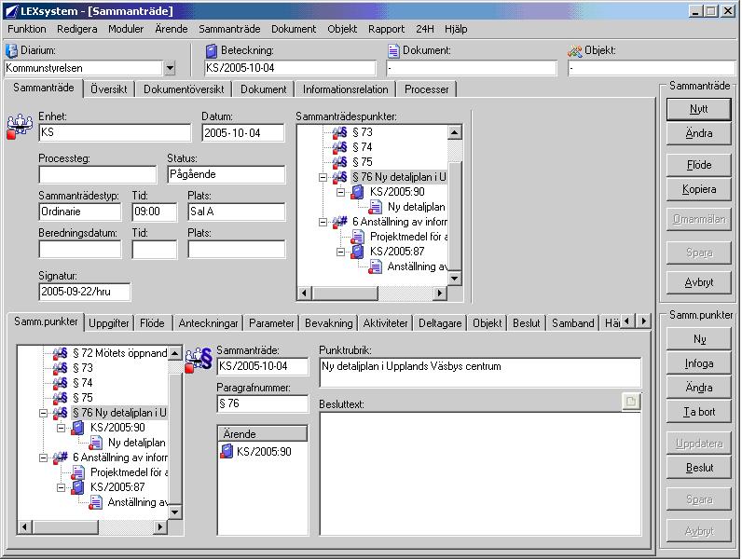Click the 6 Anställning agenda icon in lower tree

pyautogui.click(x=60, y=458)
